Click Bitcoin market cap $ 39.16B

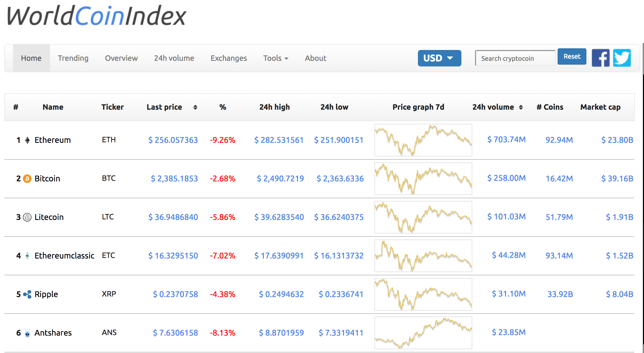pyautogui.click(x=617, y=179)
